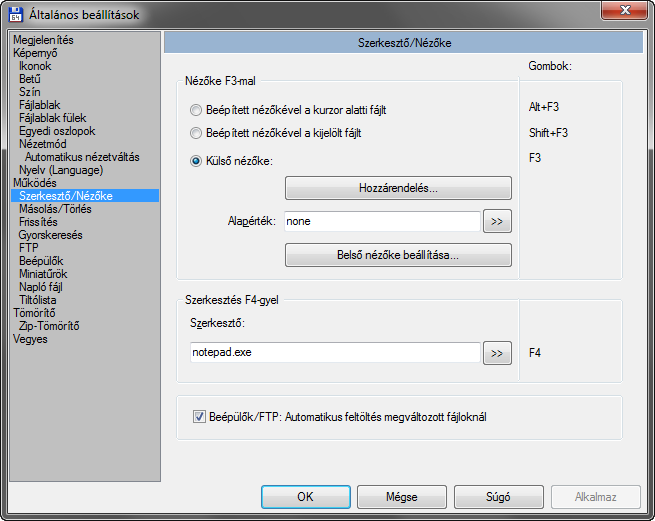655x521 pixels.
Task: Click the Szerkesztés F4-gyel group label
Action: [232, 300]
